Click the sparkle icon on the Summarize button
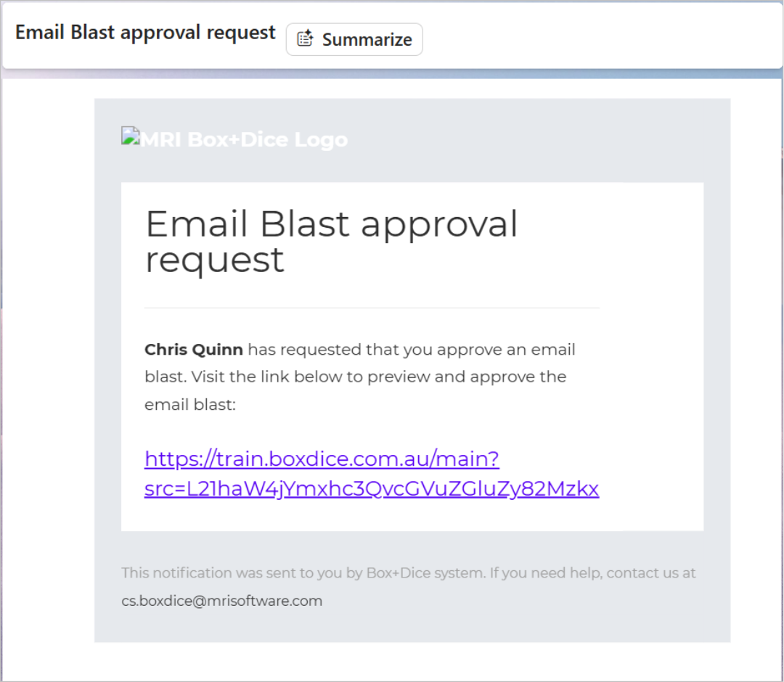 (x=305, y=38)
